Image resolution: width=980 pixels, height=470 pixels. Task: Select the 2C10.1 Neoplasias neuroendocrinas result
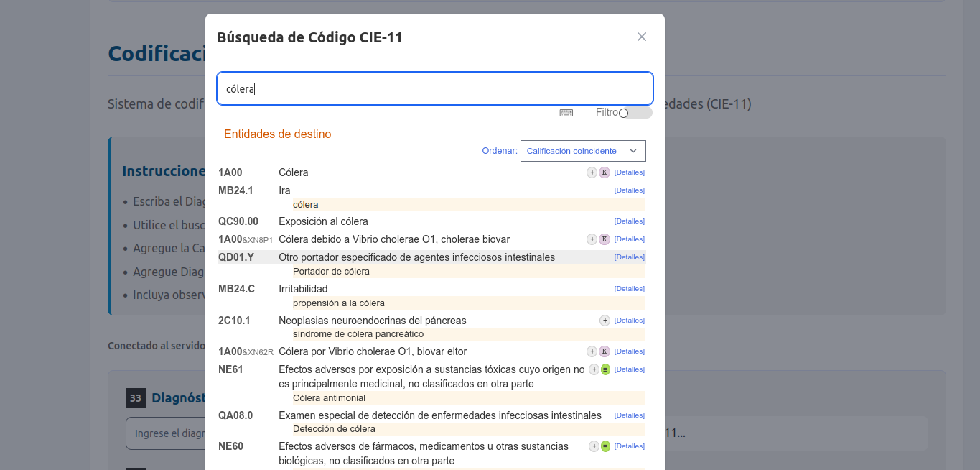[x=372, y=321]
